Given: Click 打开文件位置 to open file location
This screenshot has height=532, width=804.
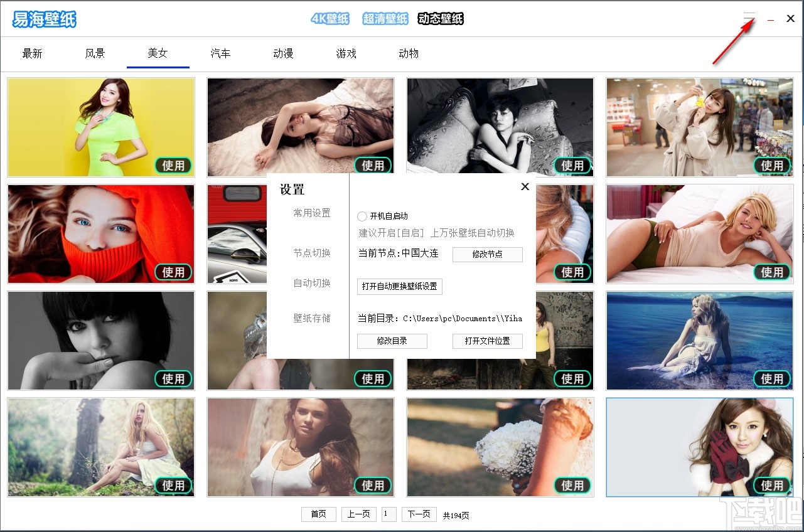Looking at the screenshot, I should tap(488, 341).
